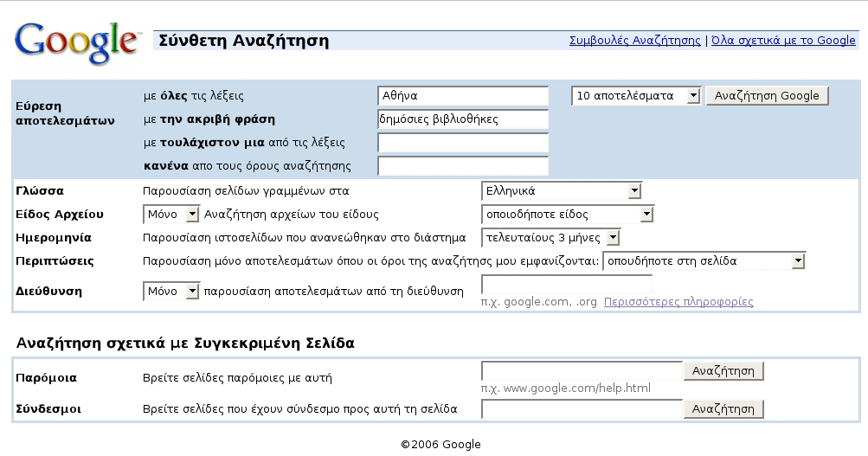Click Αναζήτηση button in Παρόμοια row
Viewport: 868px width, 456px height.
723,371
